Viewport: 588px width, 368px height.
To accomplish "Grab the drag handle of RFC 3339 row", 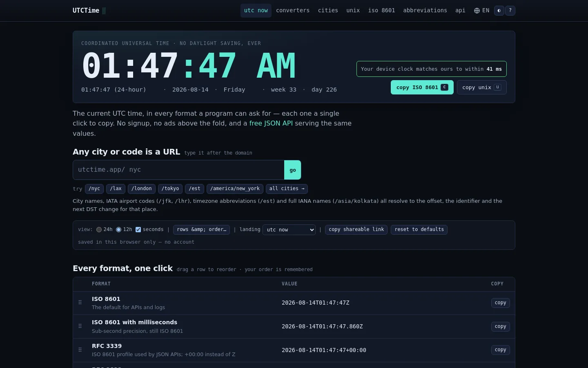I will [x=80, y=350].
